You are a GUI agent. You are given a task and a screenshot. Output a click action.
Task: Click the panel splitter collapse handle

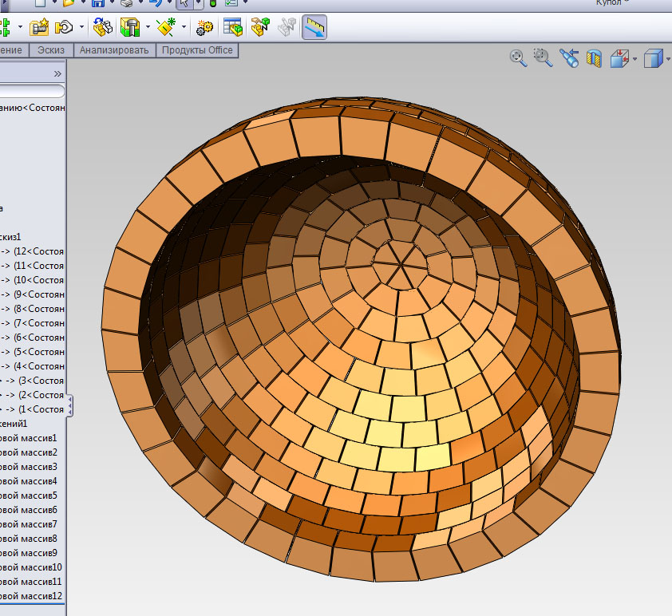click(x=70, y=405)
